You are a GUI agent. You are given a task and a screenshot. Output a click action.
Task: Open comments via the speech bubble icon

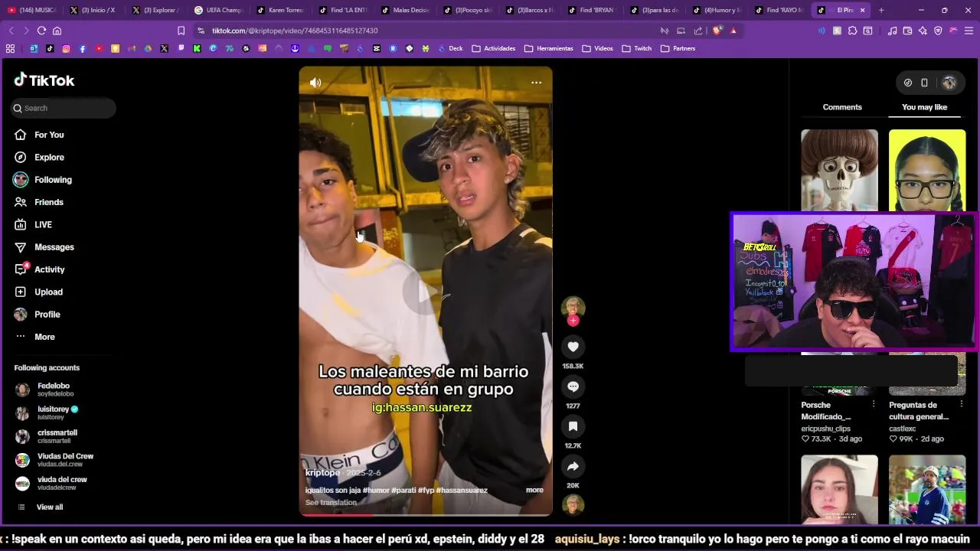[x=573, y=386]
